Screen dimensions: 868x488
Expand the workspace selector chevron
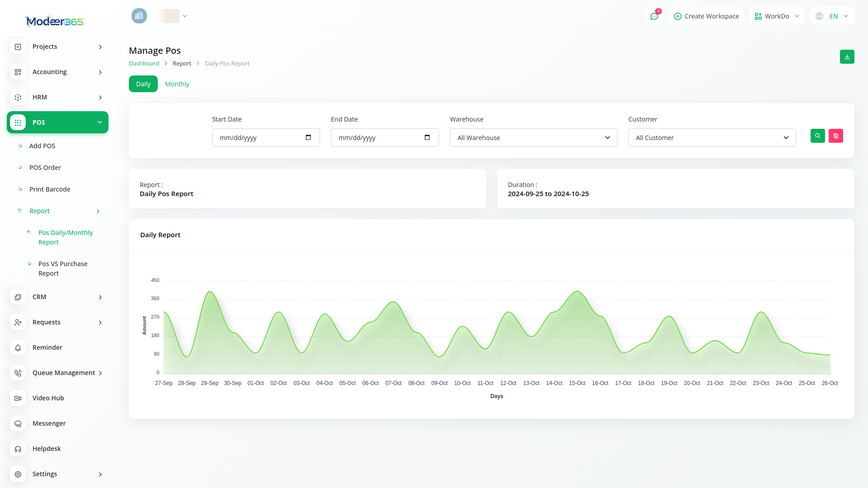click(x=184, y=16)
